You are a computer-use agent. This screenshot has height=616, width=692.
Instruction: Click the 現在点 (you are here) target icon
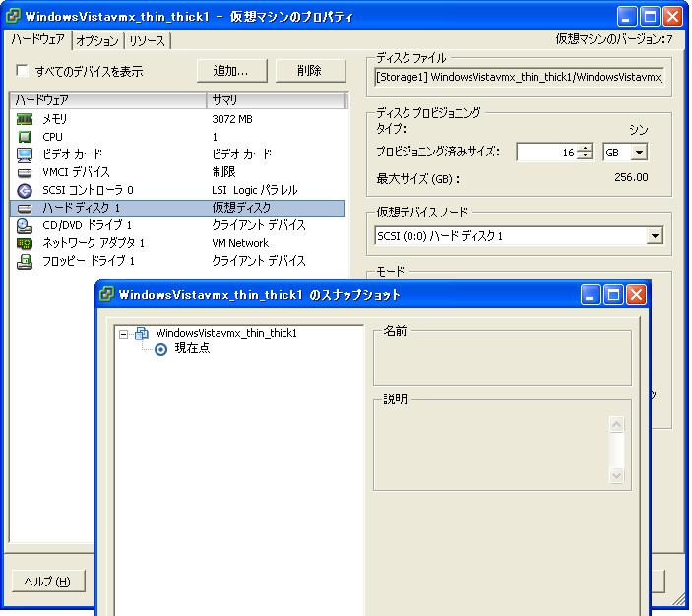[x=160, y=350]
